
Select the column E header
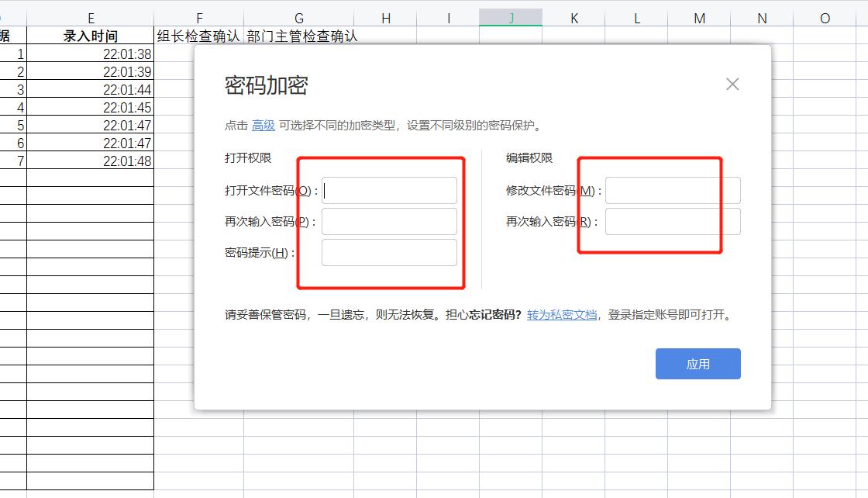pos(91,16)
